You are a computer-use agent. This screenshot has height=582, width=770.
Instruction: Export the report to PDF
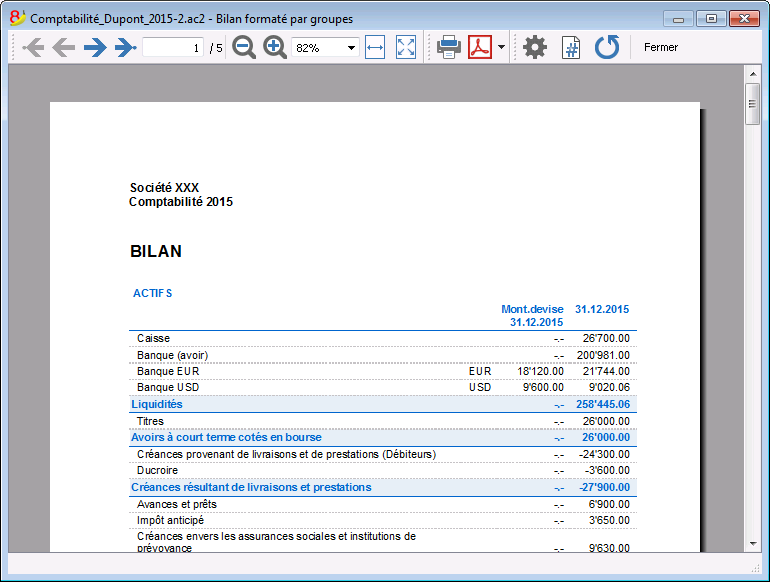point(480,48)
